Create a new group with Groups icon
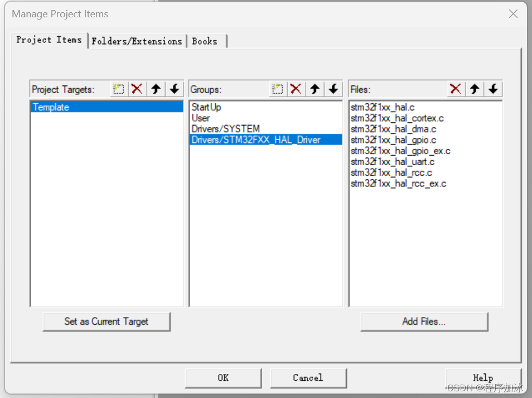This screenshot has height=398, width=532. pos(278,89)
